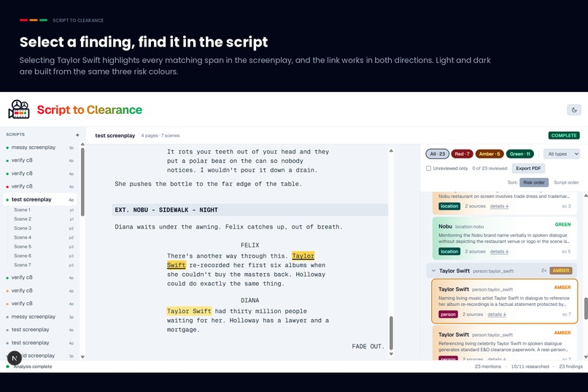Go to Scene 4 in sidebar
The width and height of the screenshot is (588, 392).
coord(23,237)
